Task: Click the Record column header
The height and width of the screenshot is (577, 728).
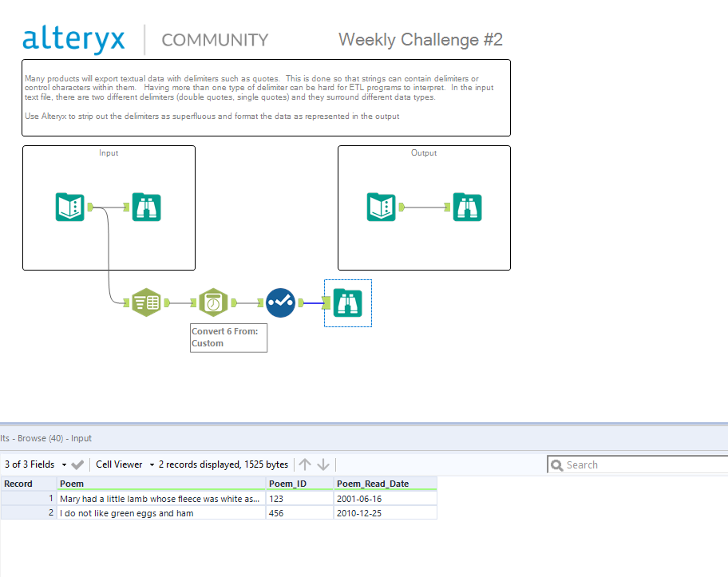Action: 28,484
